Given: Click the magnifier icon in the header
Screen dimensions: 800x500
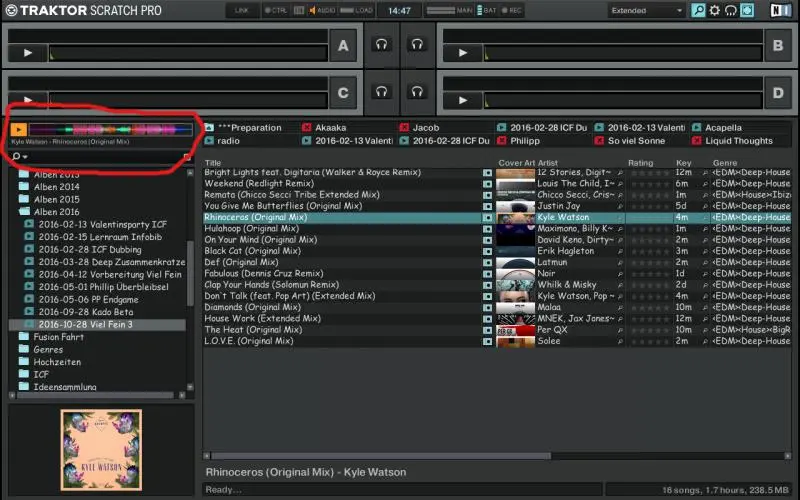Looking at the screenshot, I should (x=698, y=11).
